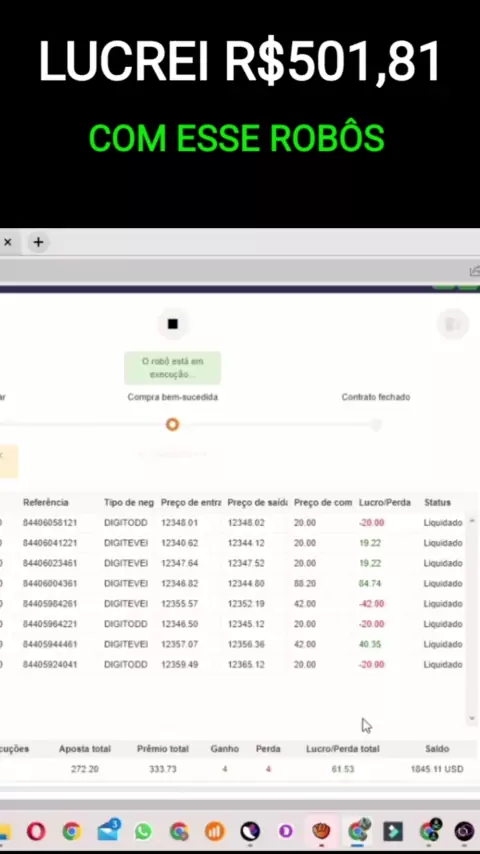Open Opera browser from the taskbar
Viewport: 480px width, 854px height.
click(x=36, y=832)
